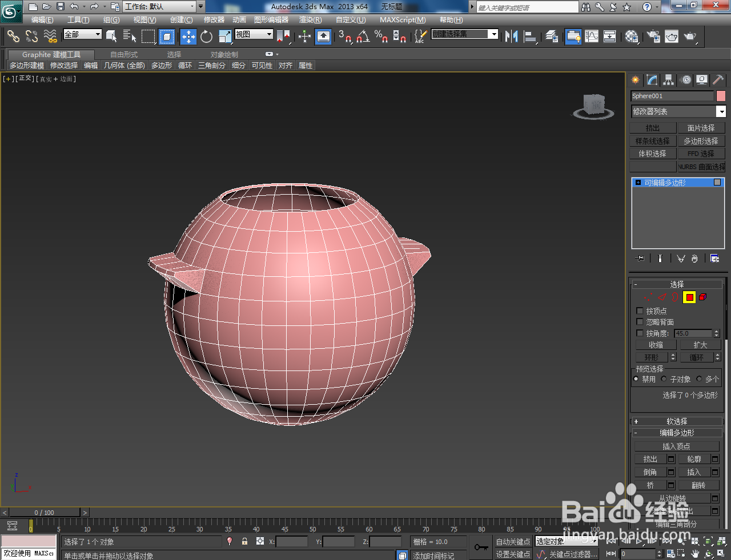
Task: Switch to the Create command panel
Action: (x=636, y=80)
